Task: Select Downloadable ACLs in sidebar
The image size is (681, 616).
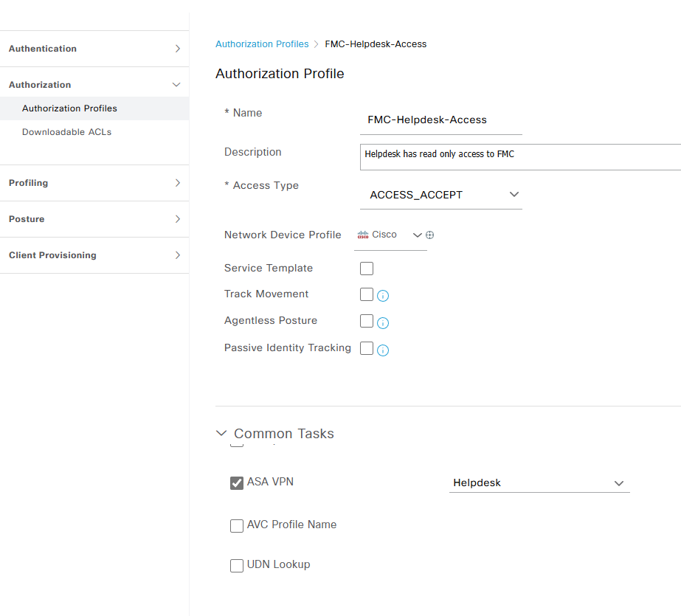Action: (x=67, y=132)
